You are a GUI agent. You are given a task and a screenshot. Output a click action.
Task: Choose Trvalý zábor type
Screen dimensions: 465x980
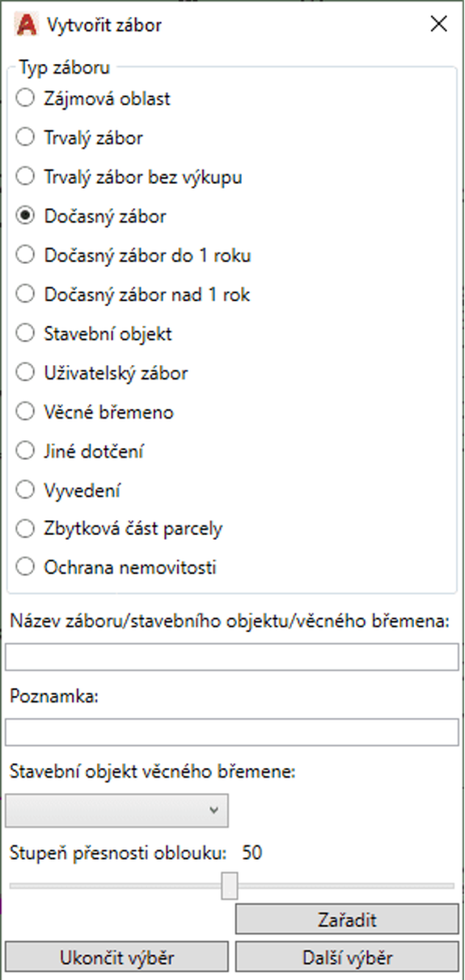click(x=79, y=138)
